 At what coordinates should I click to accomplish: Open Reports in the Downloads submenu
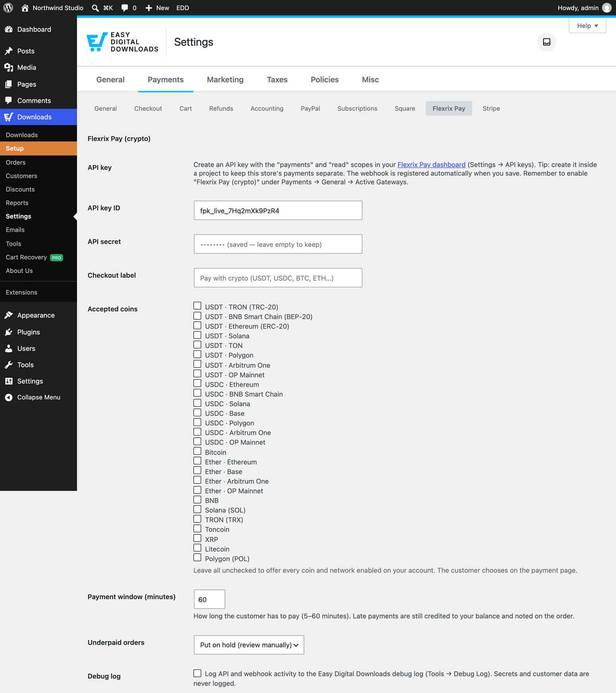(17, 203)
